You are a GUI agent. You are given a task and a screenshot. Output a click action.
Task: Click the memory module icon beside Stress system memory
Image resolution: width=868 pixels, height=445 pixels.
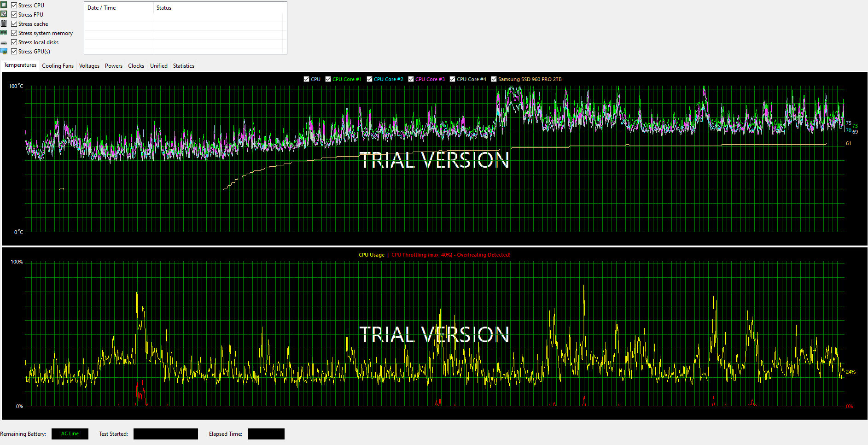[4, 33]
